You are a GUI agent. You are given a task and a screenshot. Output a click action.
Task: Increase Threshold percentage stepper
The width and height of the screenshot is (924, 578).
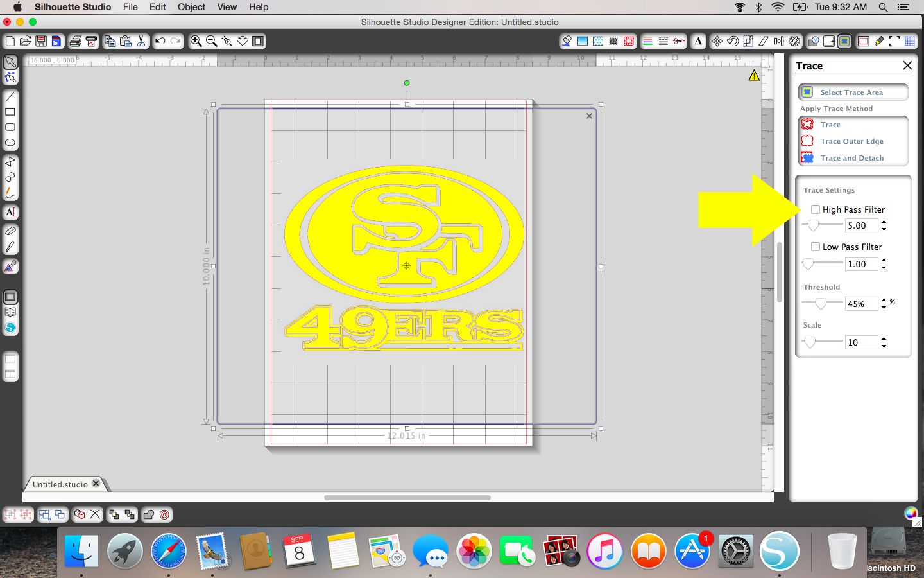(x=884, y=301)
